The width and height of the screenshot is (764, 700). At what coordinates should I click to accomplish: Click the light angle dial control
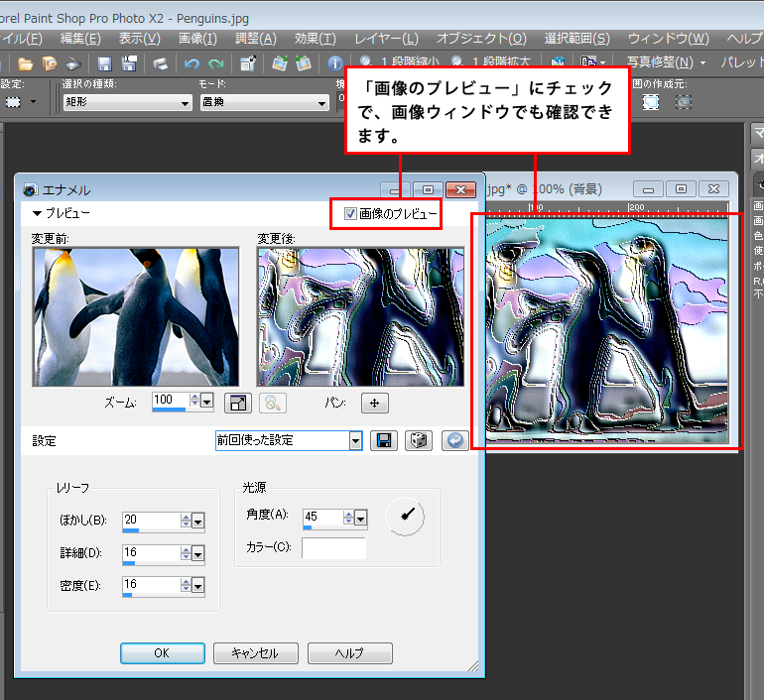(405, 517)
